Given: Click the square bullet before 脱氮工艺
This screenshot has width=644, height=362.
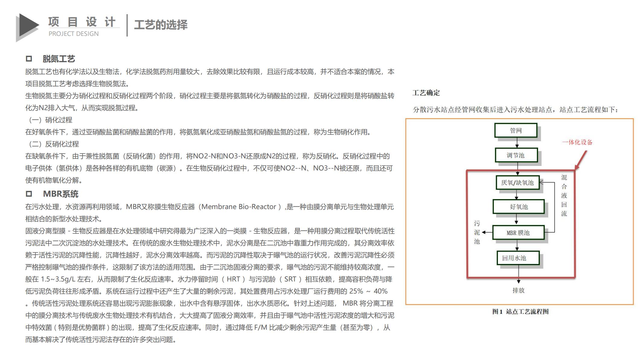Looking at the screenshot, I should tap(29, 59).
